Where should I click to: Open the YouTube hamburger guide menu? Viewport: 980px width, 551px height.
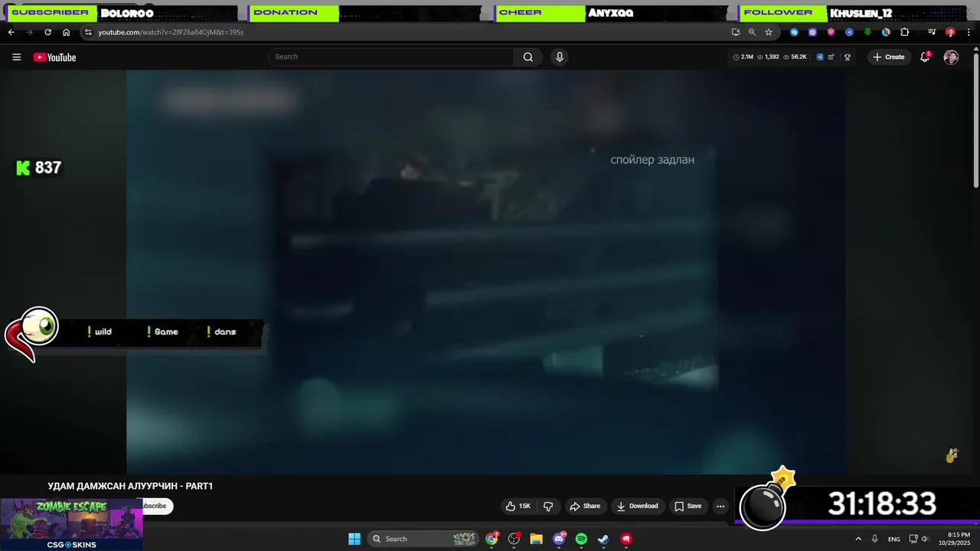[16, 57]
